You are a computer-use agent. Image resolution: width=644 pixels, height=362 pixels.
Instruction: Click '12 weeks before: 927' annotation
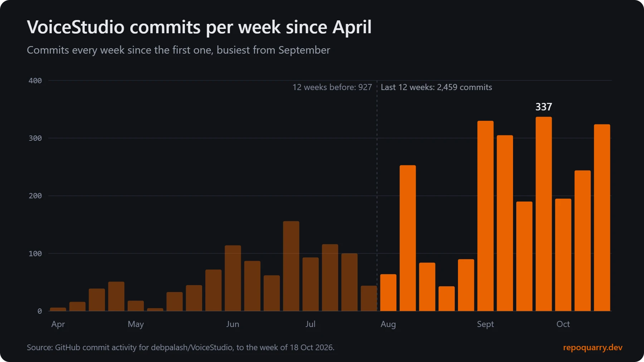point(332,87)
